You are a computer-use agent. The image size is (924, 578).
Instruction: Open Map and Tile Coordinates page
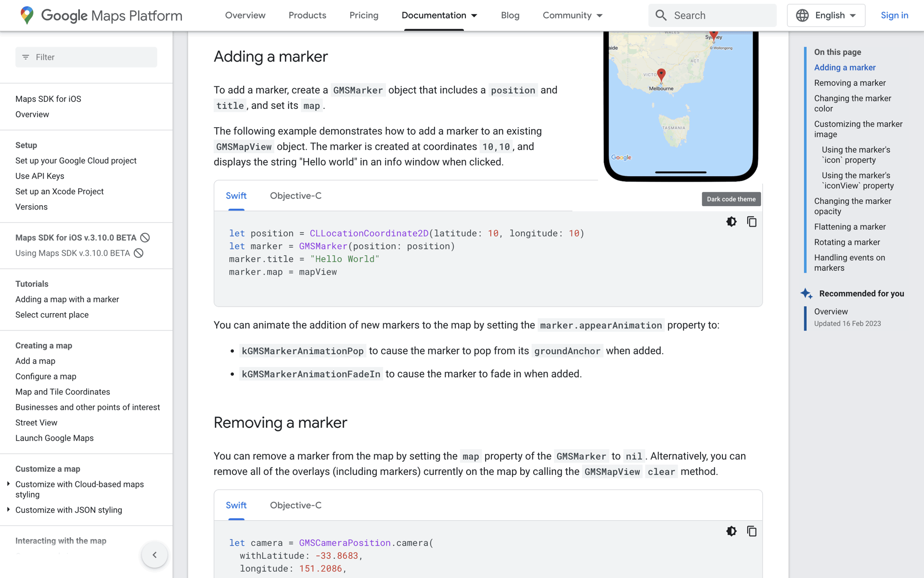coord(63,392)
